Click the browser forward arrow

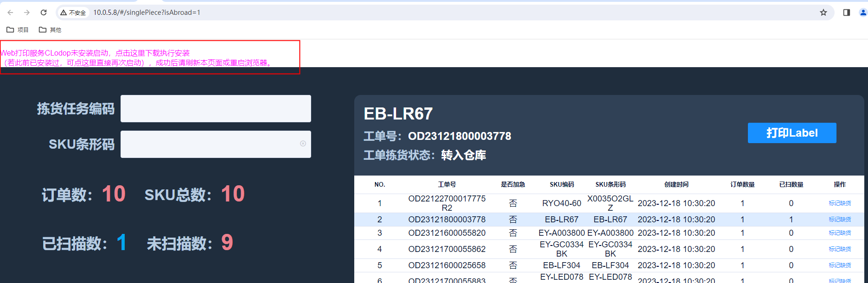[27, 13]
